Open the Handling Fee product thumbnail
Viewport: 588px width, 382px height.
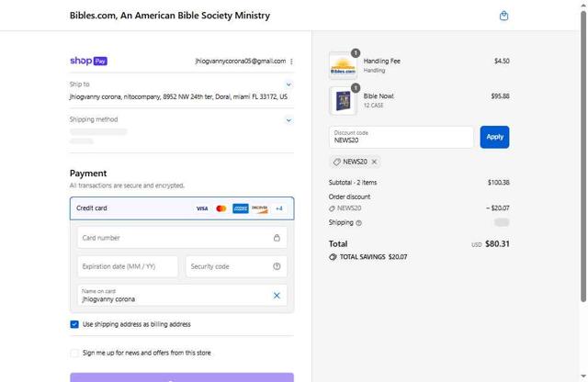[343, 65]
